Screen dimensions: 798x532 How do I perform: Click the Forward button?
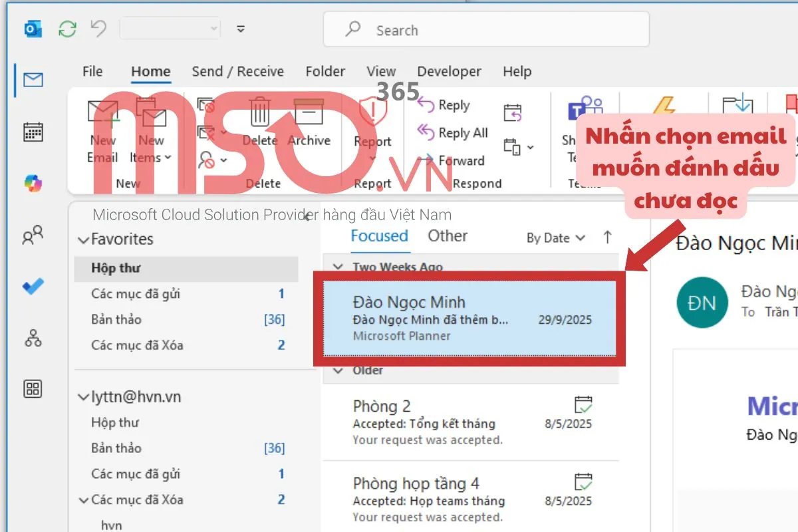(x=452, y=161)
